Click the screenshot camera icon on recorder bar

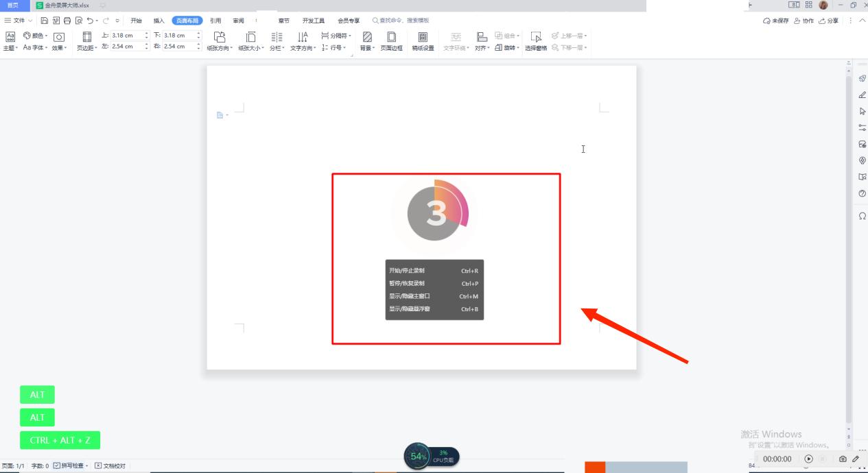tap(843, 459)
